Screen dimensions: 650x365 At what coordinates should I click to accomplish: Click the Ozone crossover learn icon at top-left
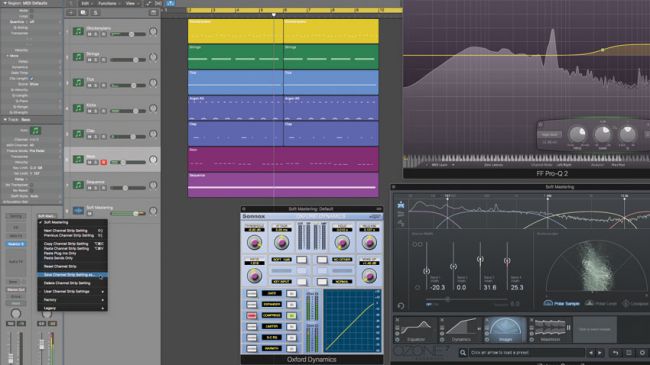[401, 205]
